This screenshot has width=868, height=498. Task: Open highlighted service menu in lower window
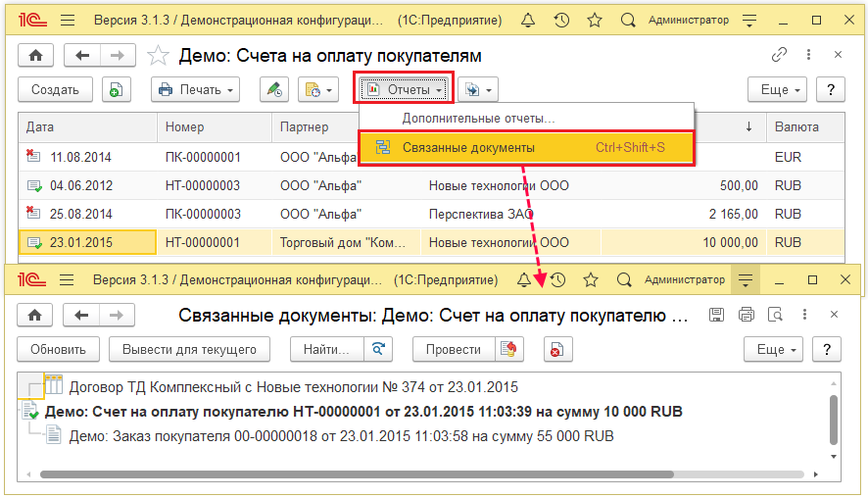(746, 280)
